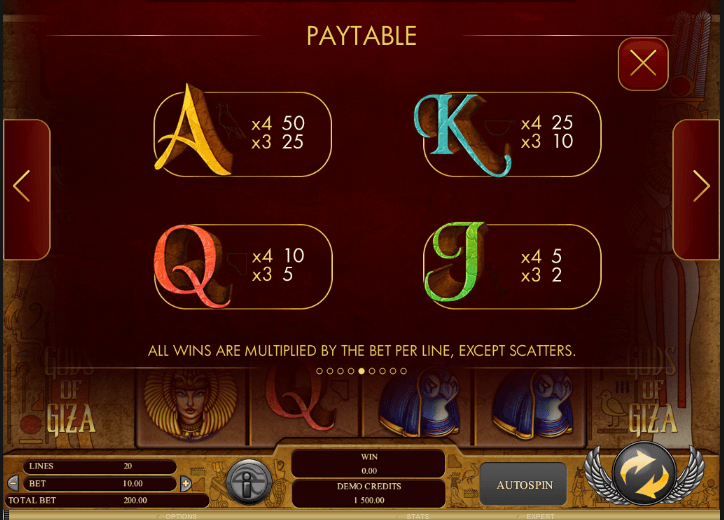
Task: Click the teal K symbol payout box
Action: [513, 134]
